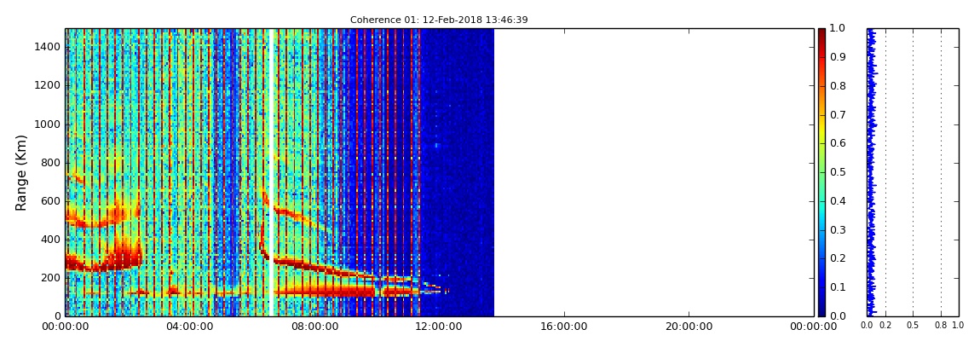Click the green middle of the colorbar
The height and width of the screenshot is (347, 980).
[x=821, y=172]
